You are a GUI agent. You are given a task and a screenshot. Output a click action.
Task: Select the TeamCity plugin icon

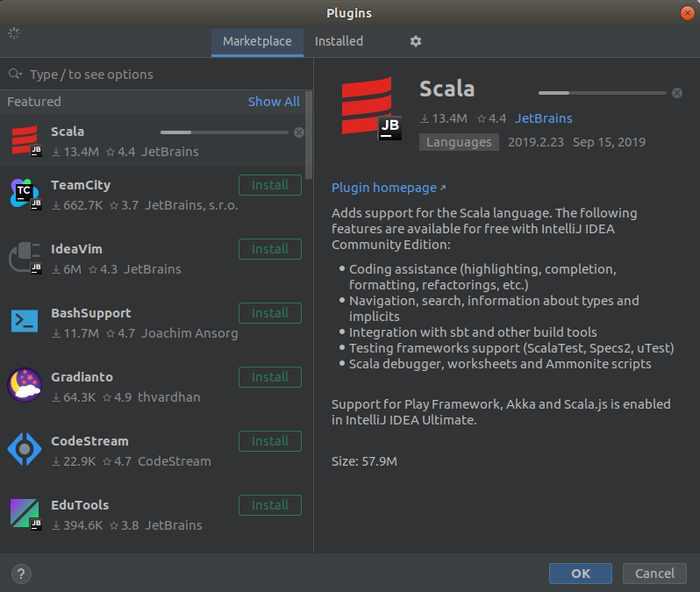click(25, 194)
